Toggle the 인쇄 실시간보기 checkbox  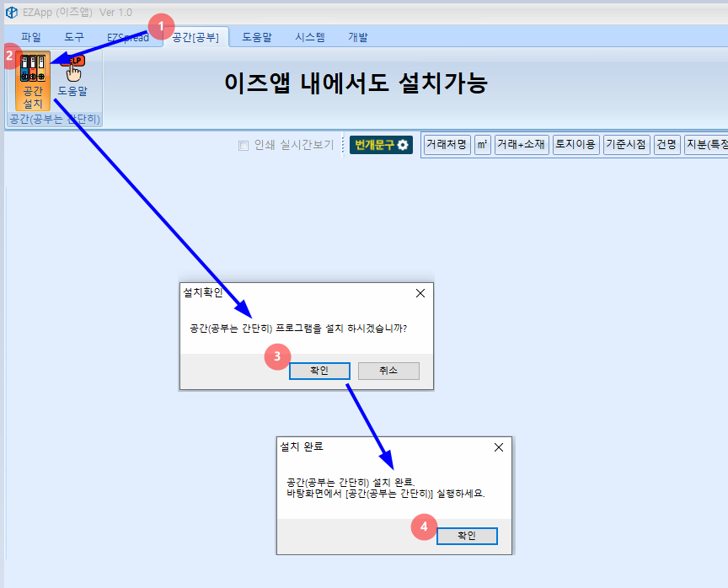coord(244,146)
